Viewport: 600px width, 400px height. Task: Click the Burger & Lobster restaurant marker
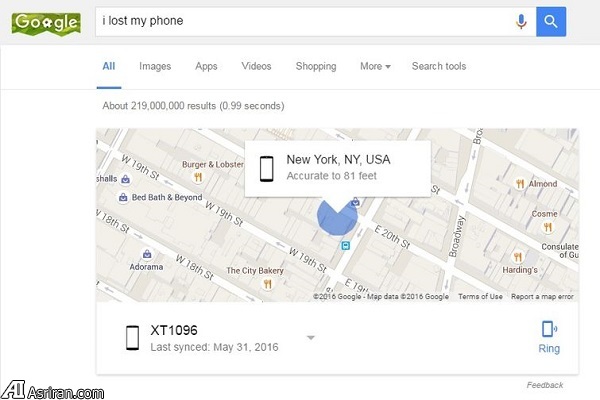(x=198, y=177)
